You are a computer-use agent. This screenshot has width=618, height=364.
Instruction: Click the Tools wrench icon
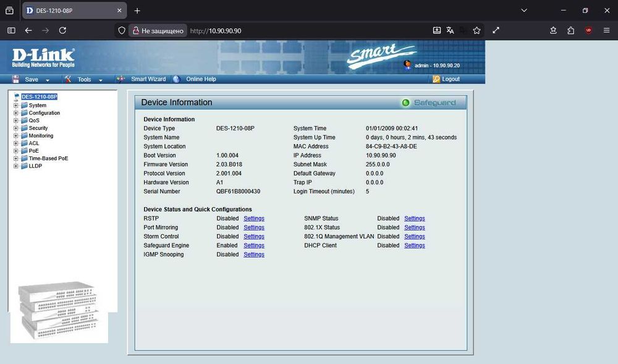[x=68, y=79]
